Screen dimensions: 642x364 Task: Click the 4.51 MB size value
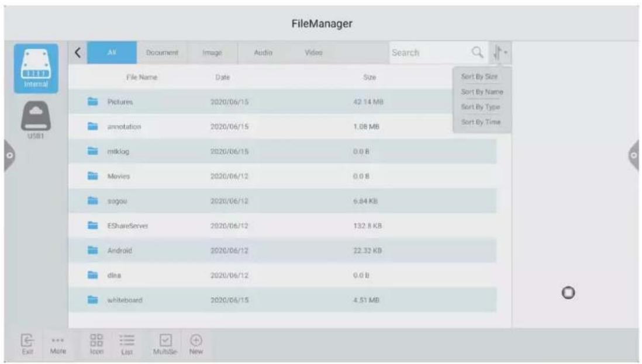point(366,300)
